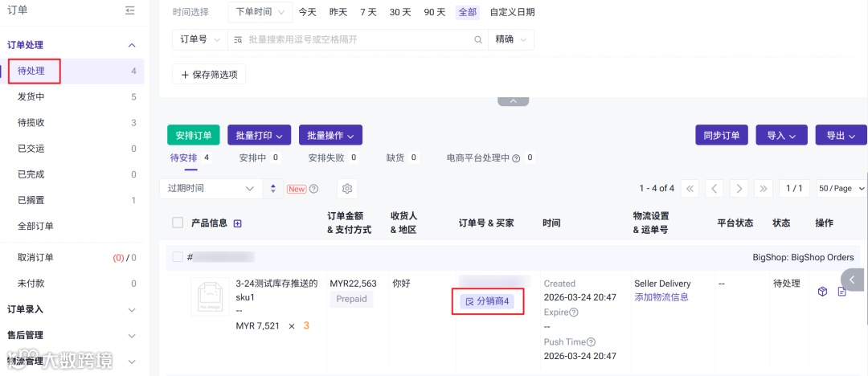Open the 下单时间 time type dropdown
Image resolution: width=868 pixels, height=376 pixels.
tap(260, 12)
